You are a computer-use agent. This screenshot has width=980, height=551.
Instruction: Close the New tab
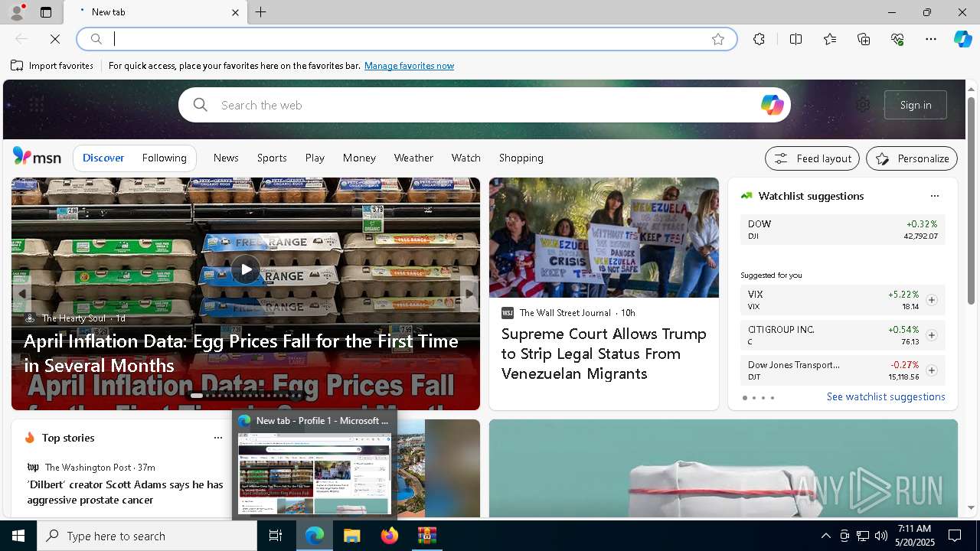pyautogui.click(x=235, y=12)
